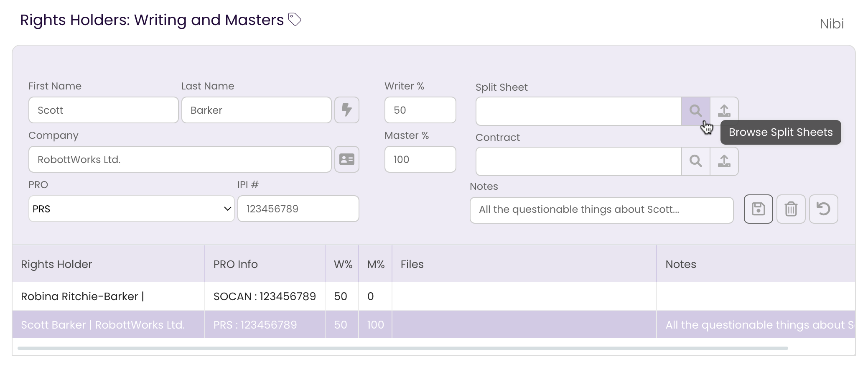Viewport: 868px width, 370px height.
Task: Click the PRS : 123456789 cell
Action: pyautogui.click(x=265, y=325)
